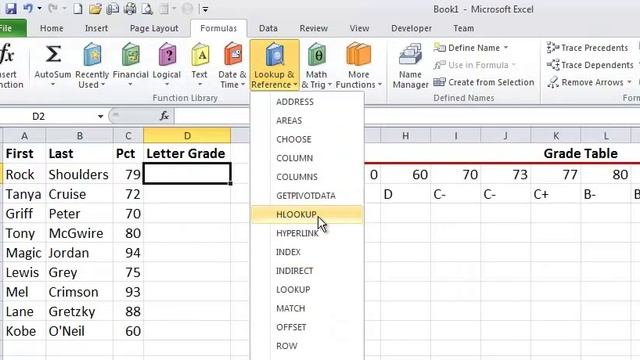Image resolution: width=640 pixels, height=360 pixels.
Task: Click the New blank workbook icon
Action: [78, 9]
